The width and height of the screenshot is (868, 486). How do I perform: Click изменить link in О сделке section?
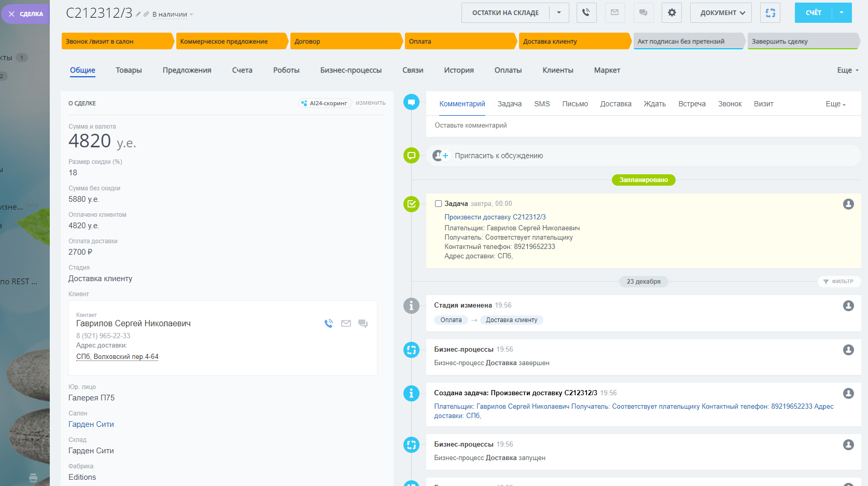pos(370,103)
